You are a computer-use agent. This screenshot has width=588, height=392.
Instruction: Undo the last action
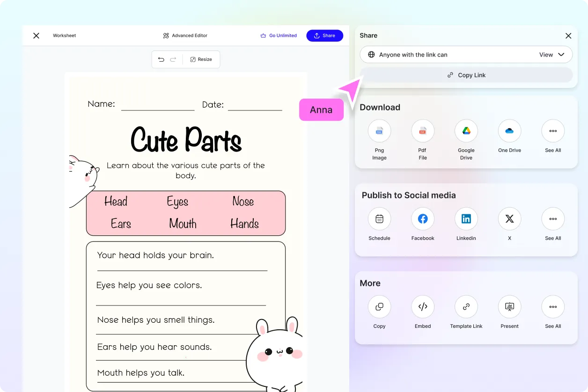[161, 59]
